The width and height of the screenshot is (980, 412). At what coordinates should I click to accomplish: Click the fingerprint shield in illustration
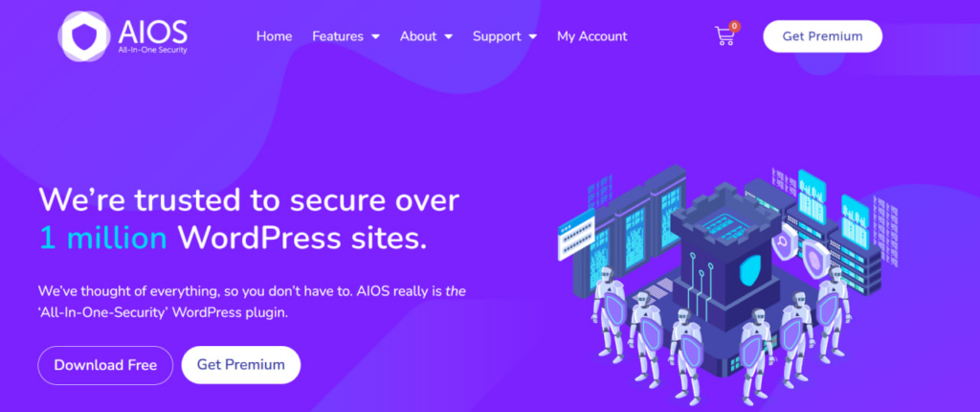[x=815, y=257]
